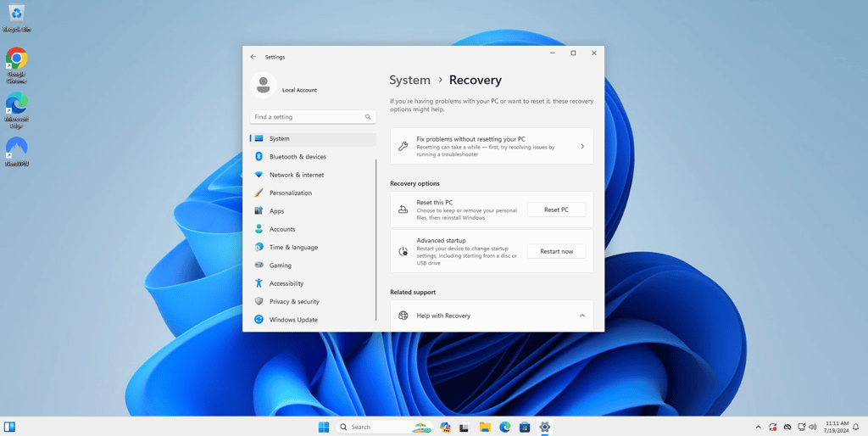
Task: Click the Windows Start button
Action: (x=324, y=428)
